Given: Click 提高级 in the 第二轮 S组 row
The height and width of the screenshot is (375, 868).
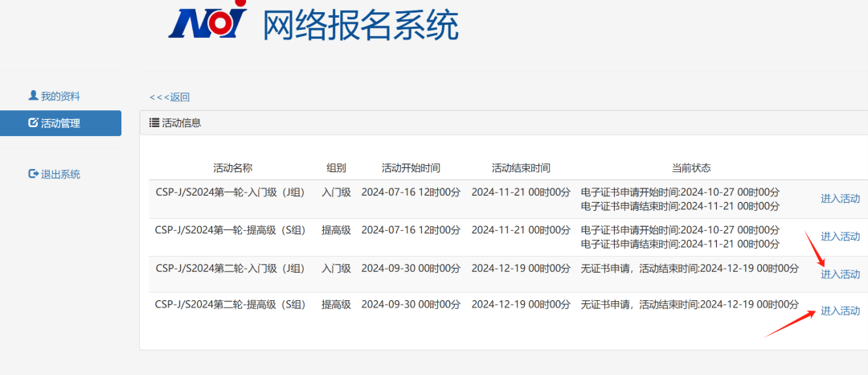Looking at the screenshot, I should coord(336,304).
